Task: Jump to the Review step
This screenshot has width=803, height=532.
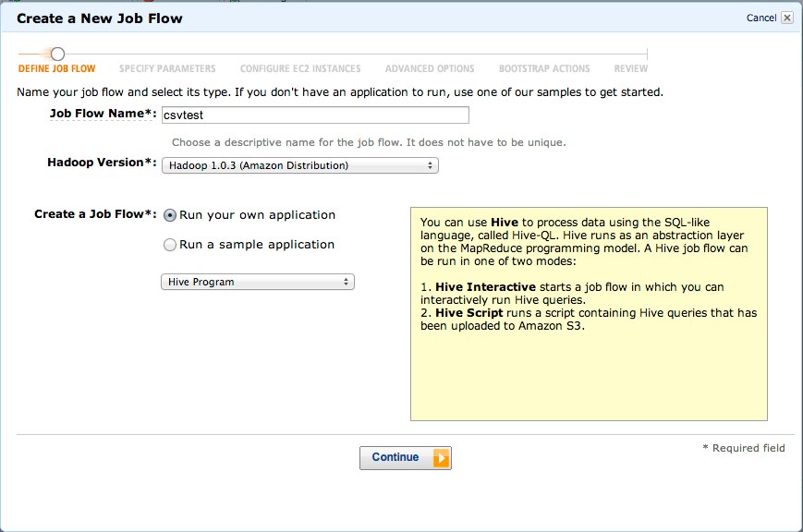Action: click(x=630, y=69)
